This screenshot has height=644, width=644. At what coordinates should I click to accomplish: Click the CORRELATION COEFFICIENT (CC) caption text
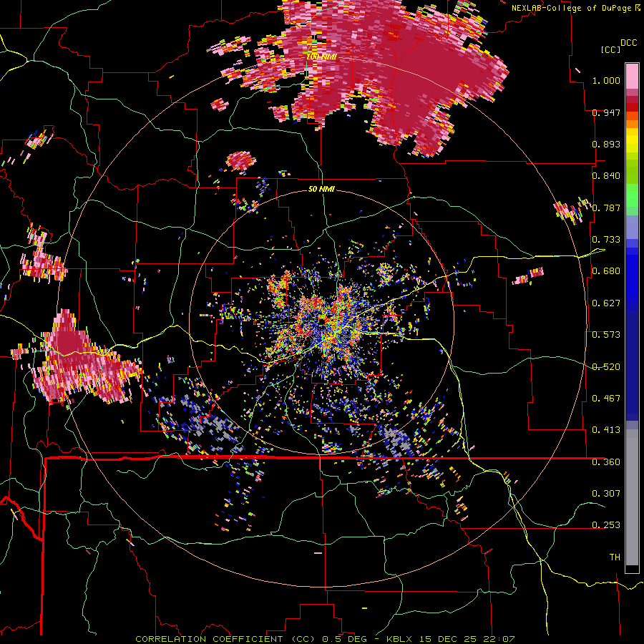tap(225, 639)
